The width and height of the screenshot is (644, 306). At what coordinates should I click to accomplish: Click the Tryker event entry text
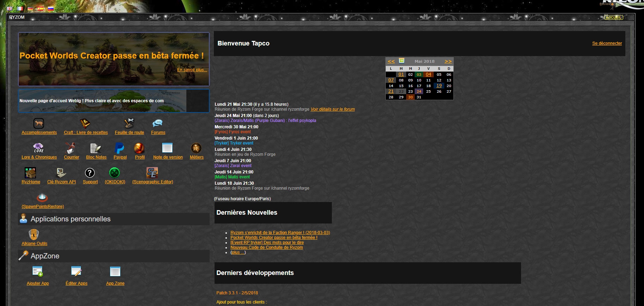[x=234, y=143]
